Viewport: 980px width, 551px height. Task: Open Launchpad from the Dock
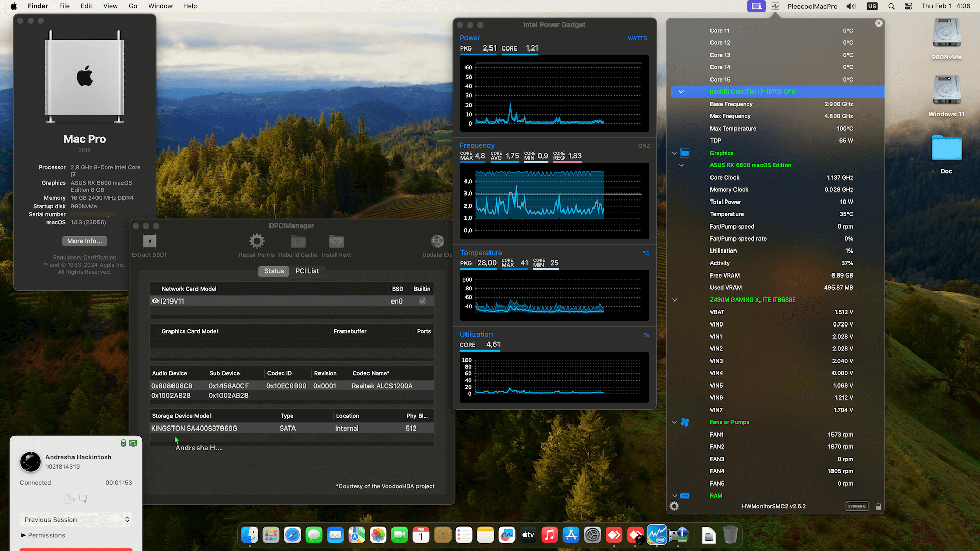(271, 535)
